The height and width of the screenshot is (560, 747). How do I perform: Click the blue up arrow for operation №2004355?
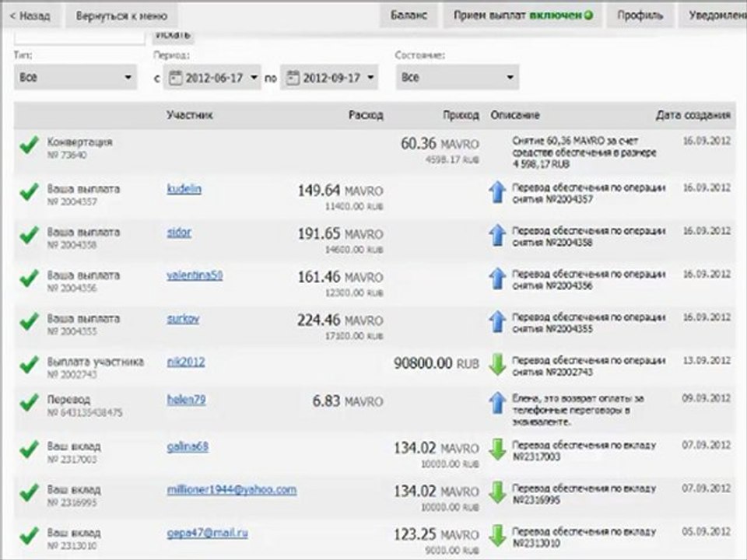[x=497, y=322]
